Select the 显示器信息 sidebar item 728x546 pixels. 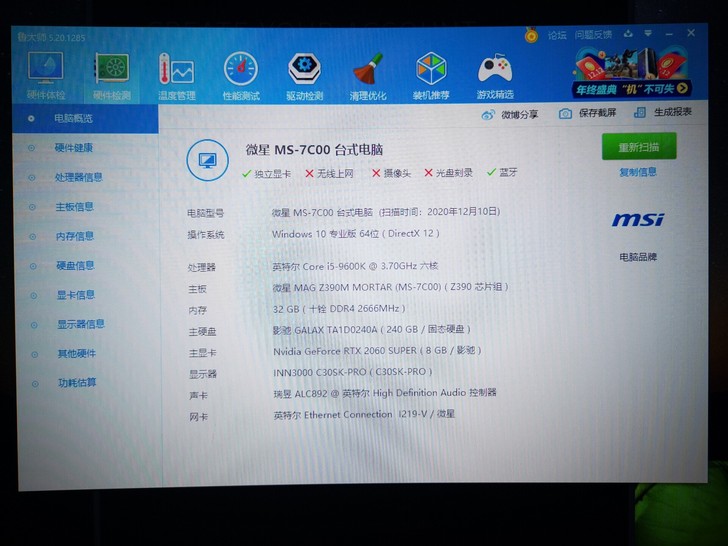tap(81, 324)
